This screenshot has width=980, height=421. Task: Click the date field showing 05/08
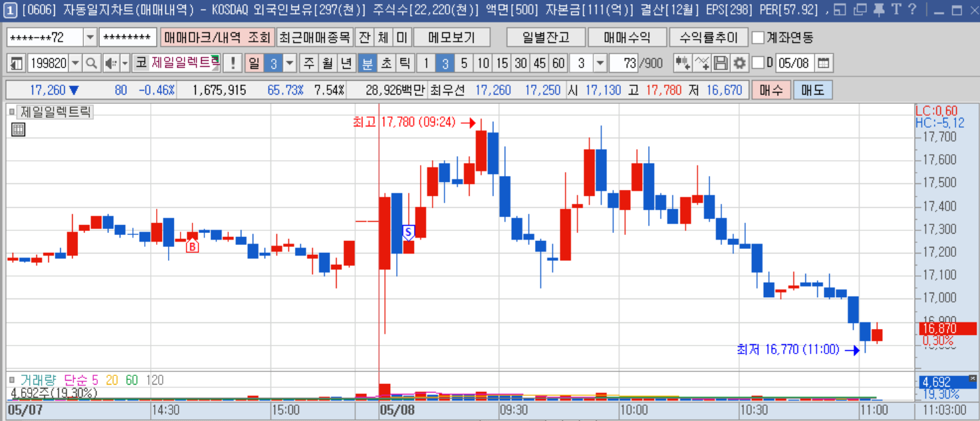(794, 64)
